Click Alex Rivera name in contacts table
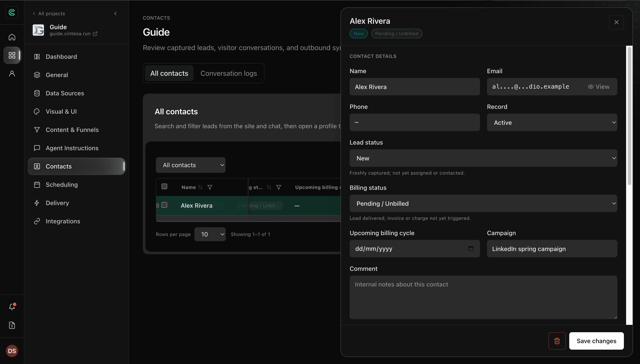The width and height of the screenshot is (640, 364). point(196,206)
